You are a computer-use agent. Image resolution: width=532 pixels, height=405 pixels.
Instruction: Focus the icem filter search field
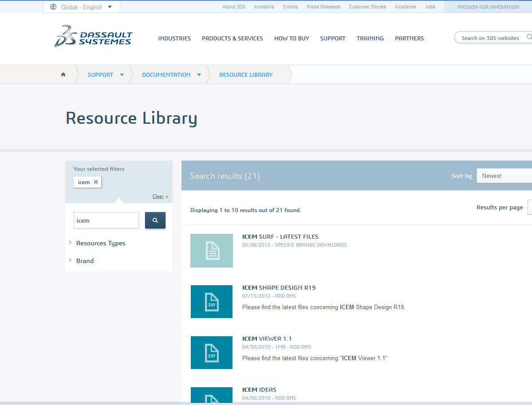tap(106, 220)
